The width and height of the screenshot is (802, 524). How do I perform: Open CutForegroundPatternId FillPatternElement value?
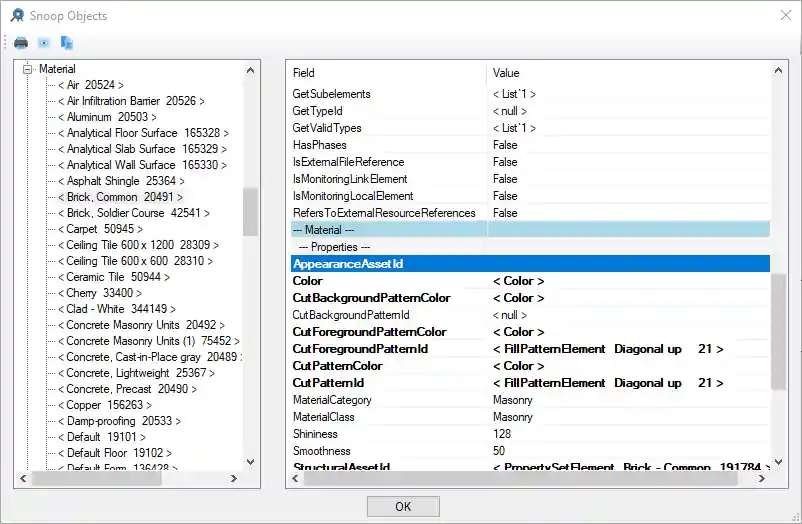click(607, 349)
